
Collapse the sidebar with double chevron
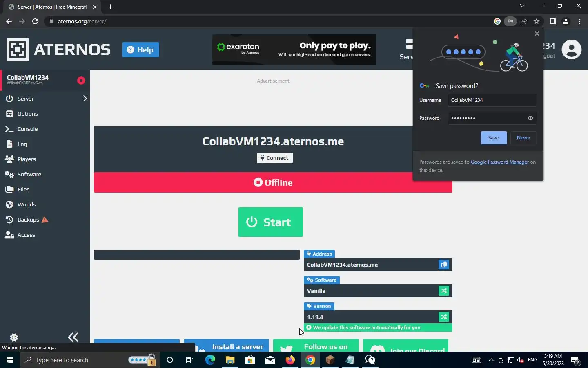coord(73,337)
